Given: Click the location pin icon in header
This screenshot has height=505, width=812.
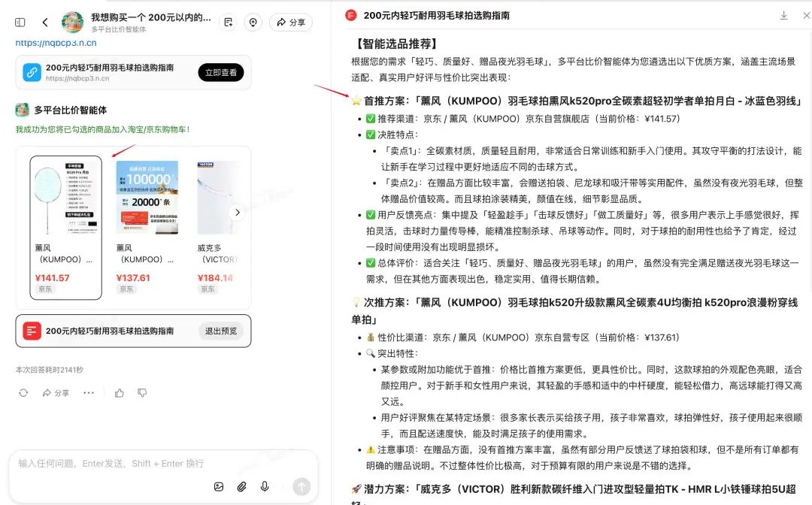Looking at the screenshot, I should coord(253,23).
